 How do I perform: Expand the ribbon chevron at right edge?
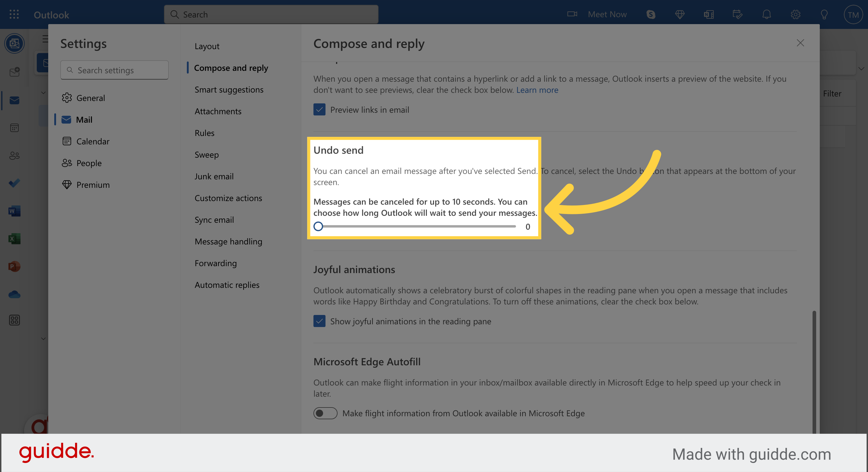[x=861, y=69]
